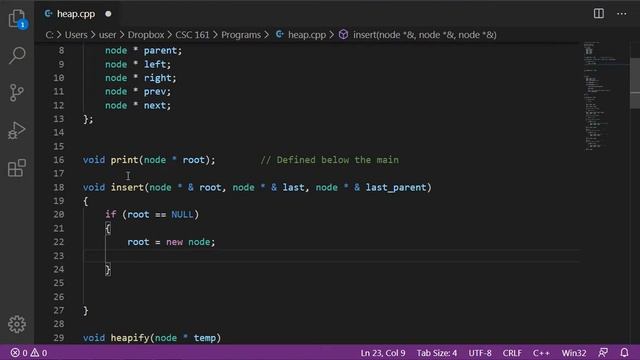640x360 pixels.
Task: Click the next member on line 12
Action: 155,105
